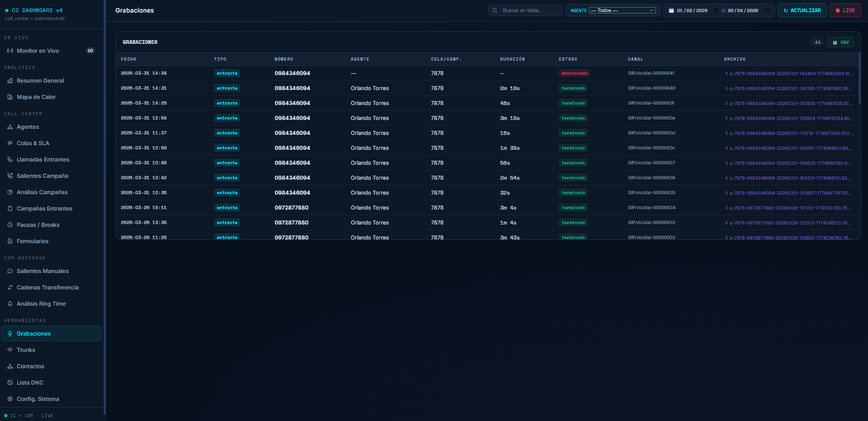Click the Trunks wifi icon
868x421 pixels.
click(x=10, y=350)
